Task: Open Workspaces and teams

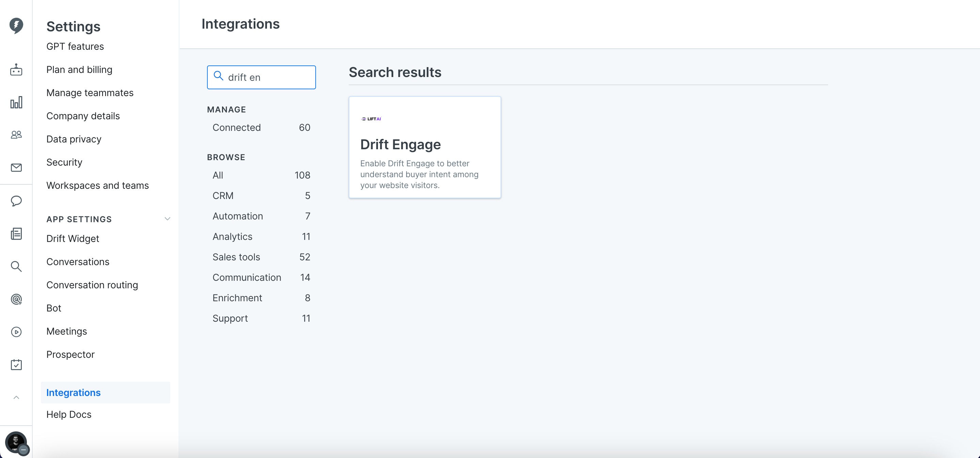Action: [x=97, y=185]
